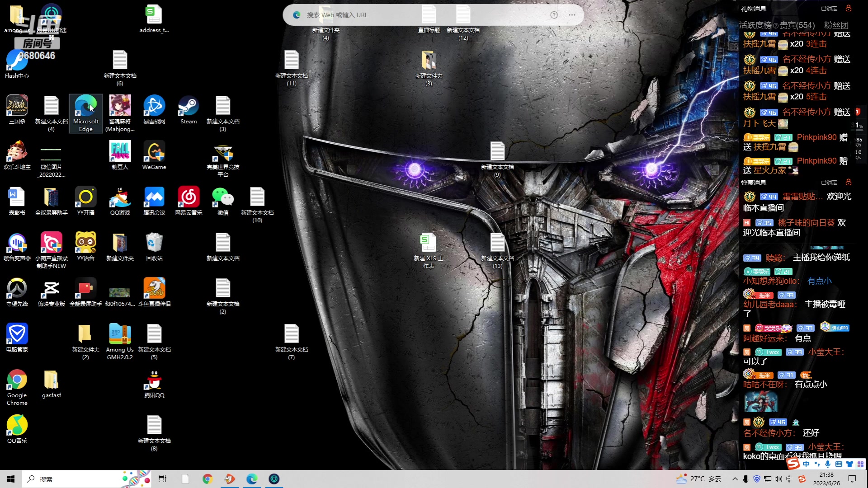Open the WeGame desktop shortcut
The image size is (868, 488).
(x=154, y=155)
